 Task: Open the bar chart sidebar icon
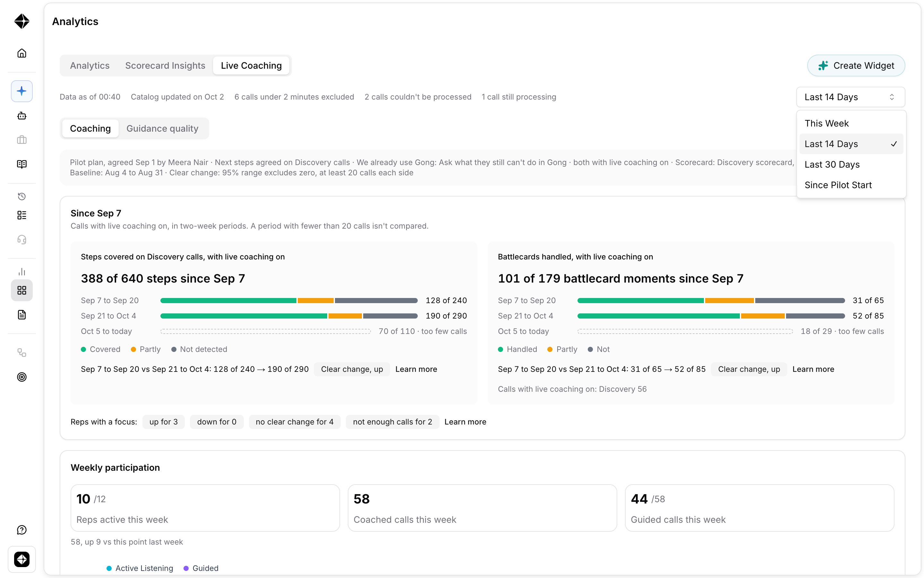[22, 272]
